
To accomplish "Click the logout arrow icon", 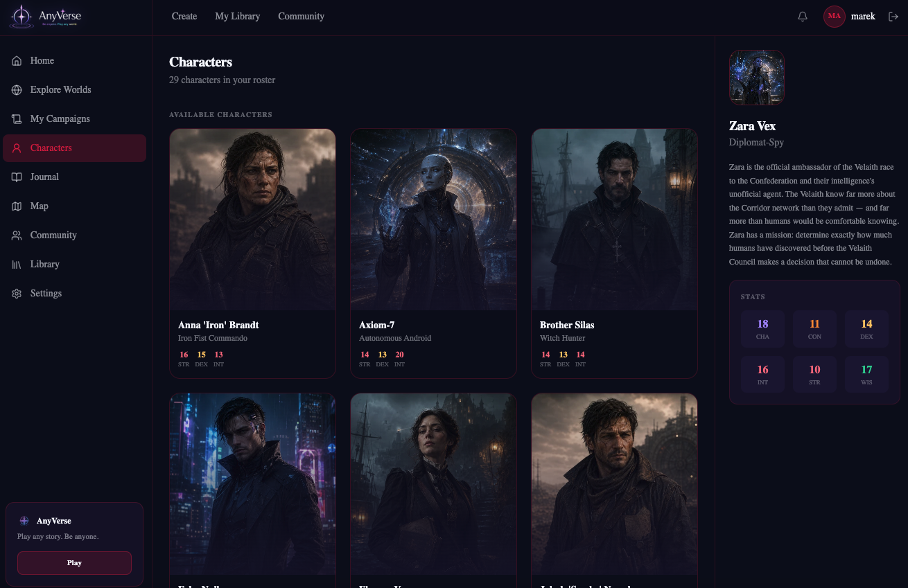I will pyautogui.click(x=892, y=16).
